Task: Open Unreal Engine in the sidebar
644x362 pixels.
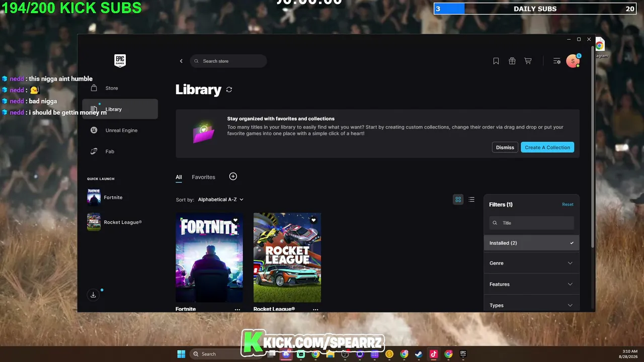Action: tap(120, 130)
